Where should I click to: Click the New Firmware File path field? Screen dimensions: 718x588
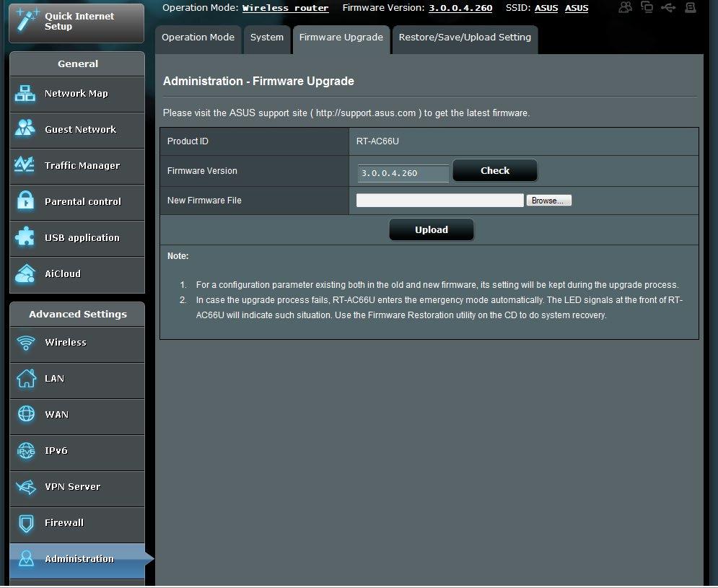439,200
